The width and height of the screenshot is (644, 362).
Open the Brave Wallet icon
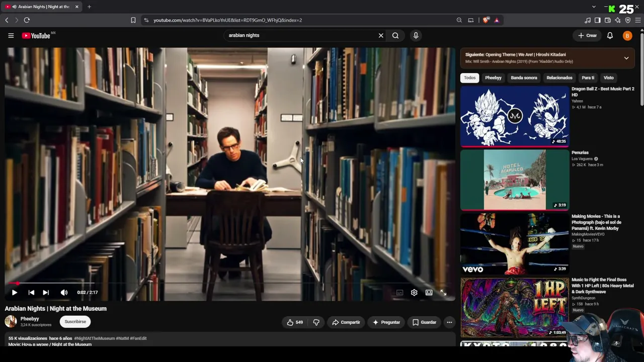click(x=608, y=20)
